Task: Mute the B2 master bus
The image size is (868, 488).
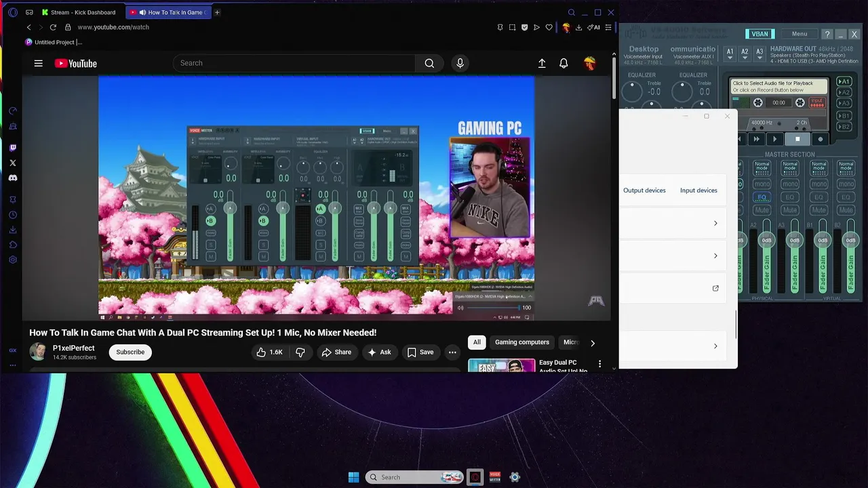Action: click(x=846, y=210)
